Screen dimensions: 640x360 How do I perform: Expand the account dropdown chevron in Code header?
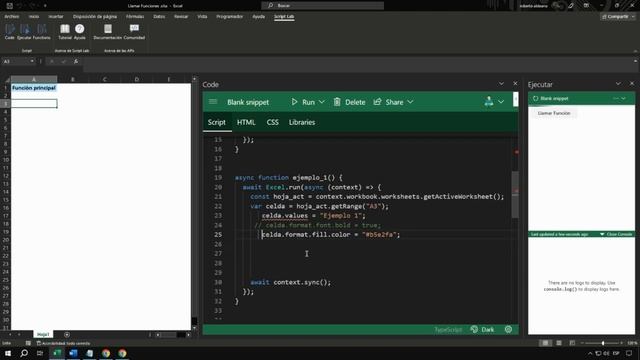501,102
